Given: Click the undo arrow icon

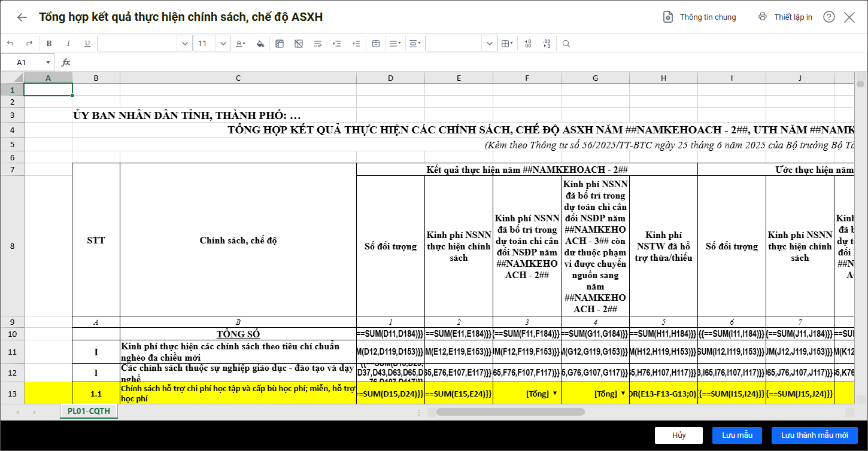Looking at the screenshot, I should 10,44.
